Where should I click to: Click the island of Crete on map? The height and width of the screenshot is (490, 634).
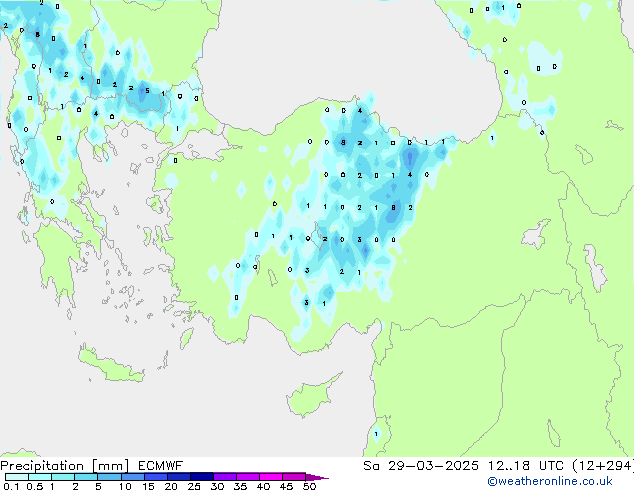111,365
